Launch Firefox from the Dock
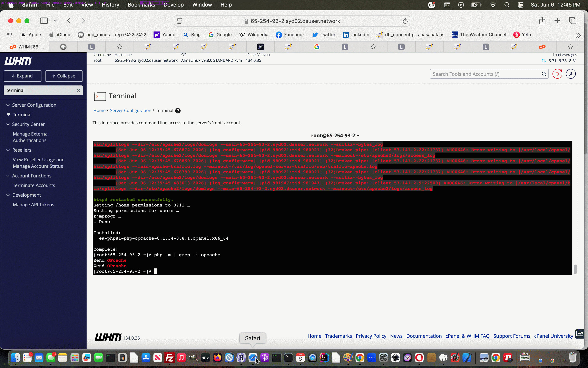This screenshot has width=588, height=368. click(x=217, y=358)
